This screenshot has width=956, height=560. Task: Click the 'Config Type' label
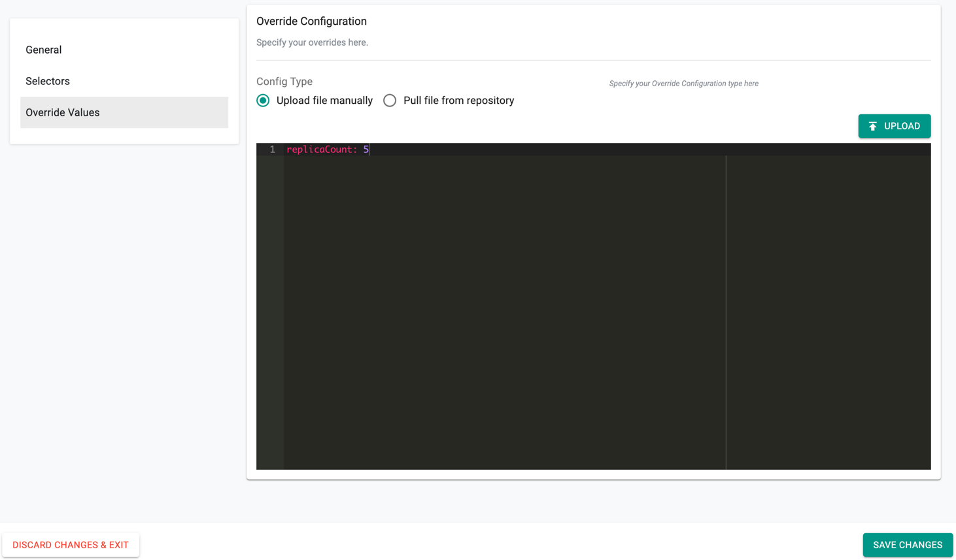click(x=284, y=82)
